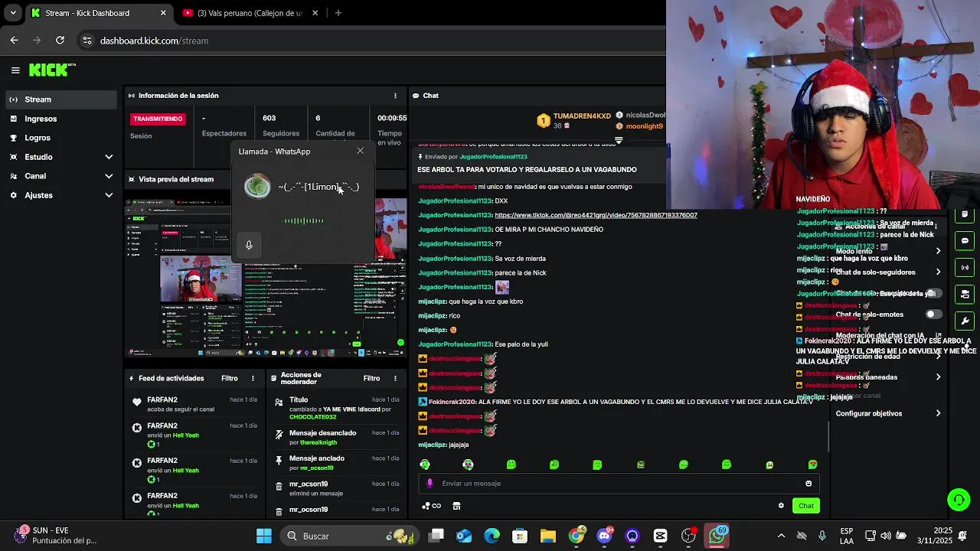The width and height of the screenshot is (980, 551).
Task: Close the WhatsApp call popup
Action: pos(361,151)
